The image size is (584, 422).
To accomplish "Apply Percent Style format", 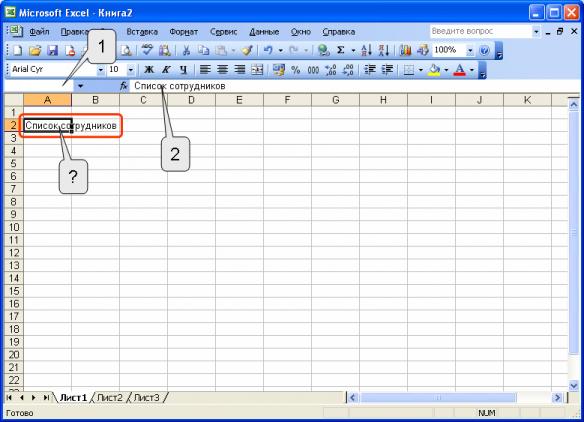I will click(x=296, y=70).
